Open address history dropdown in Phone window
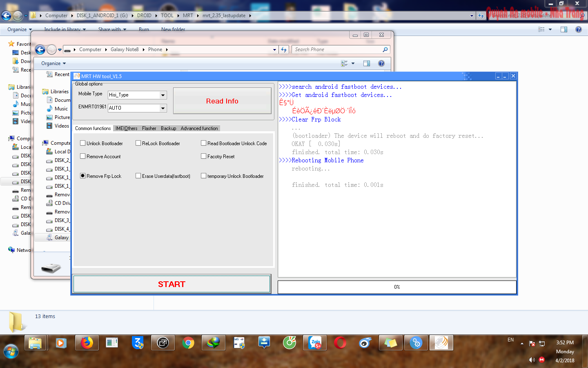588x368 pixels. [274, 49]
